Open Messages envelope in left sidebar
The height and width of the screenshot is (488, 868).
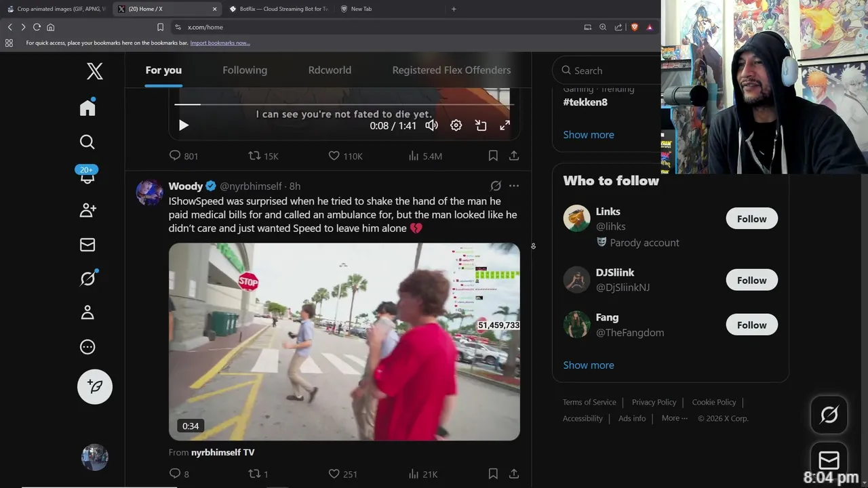point(87,245)
